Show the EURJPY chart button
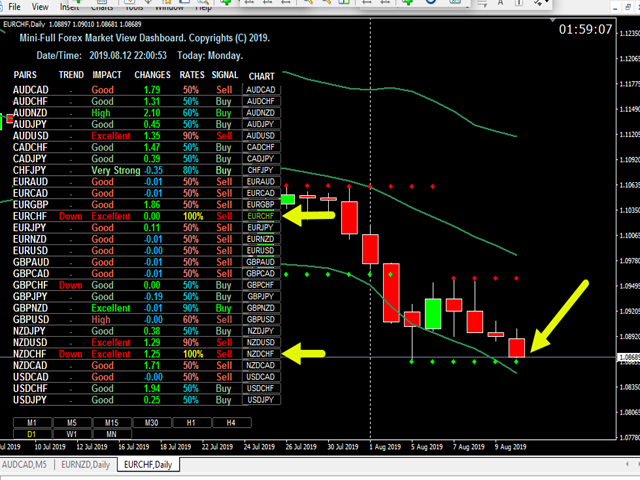Screen dimensions: 640x480 pyautogui.click(x=261, y=227)
